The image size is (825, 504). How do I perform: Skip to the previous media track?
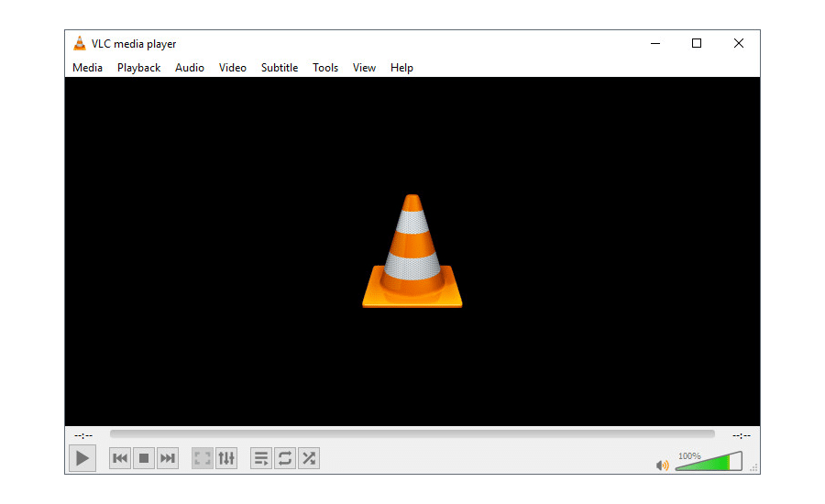pos(120,458)
